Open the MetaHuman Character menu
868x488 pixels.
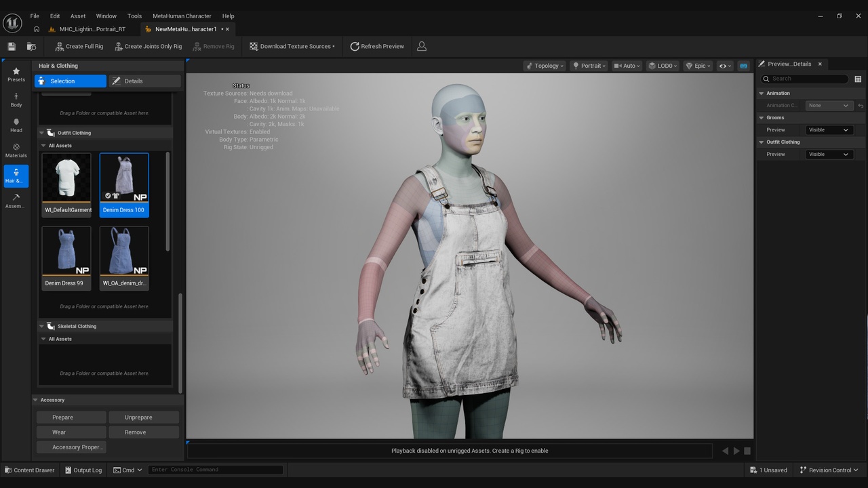(182, 16)
